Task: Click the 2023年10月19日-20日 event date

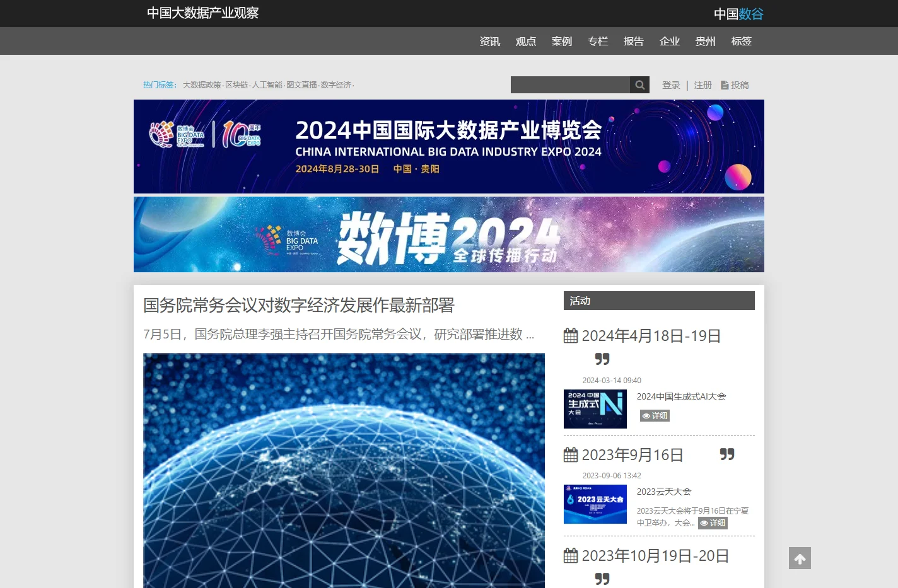Action: (655, 556)
